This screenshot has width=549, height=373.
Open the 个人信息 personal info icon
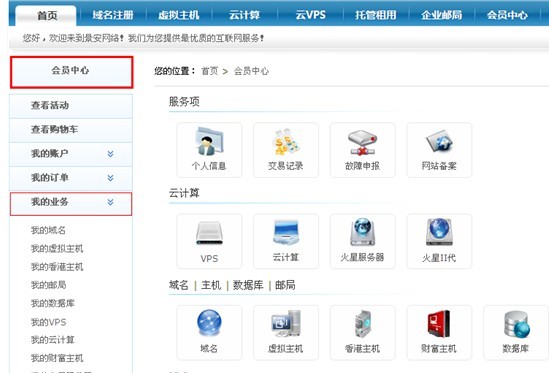209,141
